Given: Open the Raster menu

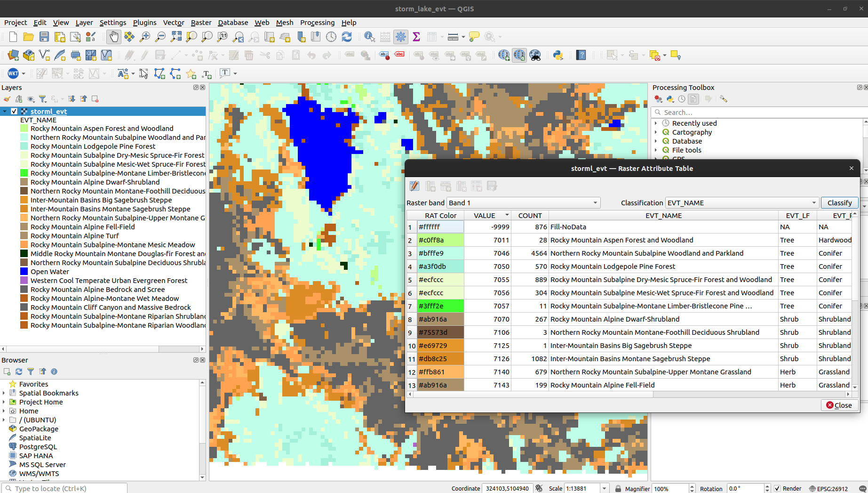Looking at the screenshot, I should 201,22.
